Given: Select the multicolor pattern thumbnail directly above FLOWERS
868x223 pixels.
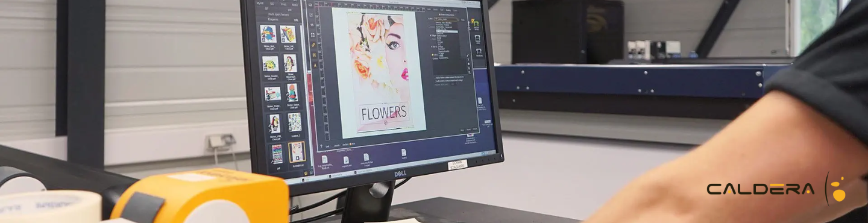Looking at the screenshot, I should click(294, 122).
